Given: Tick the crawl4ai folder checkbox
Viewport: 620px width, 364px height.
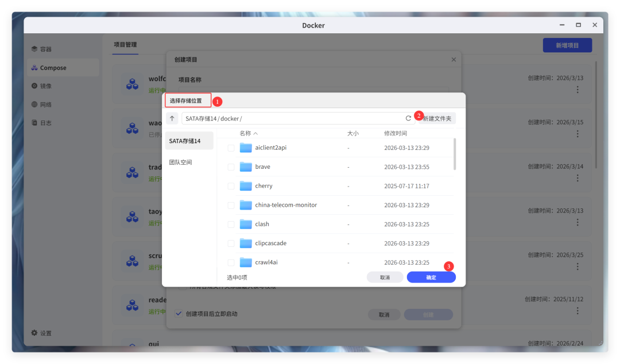Looking at the screenshot, I should tap(231, 262).
